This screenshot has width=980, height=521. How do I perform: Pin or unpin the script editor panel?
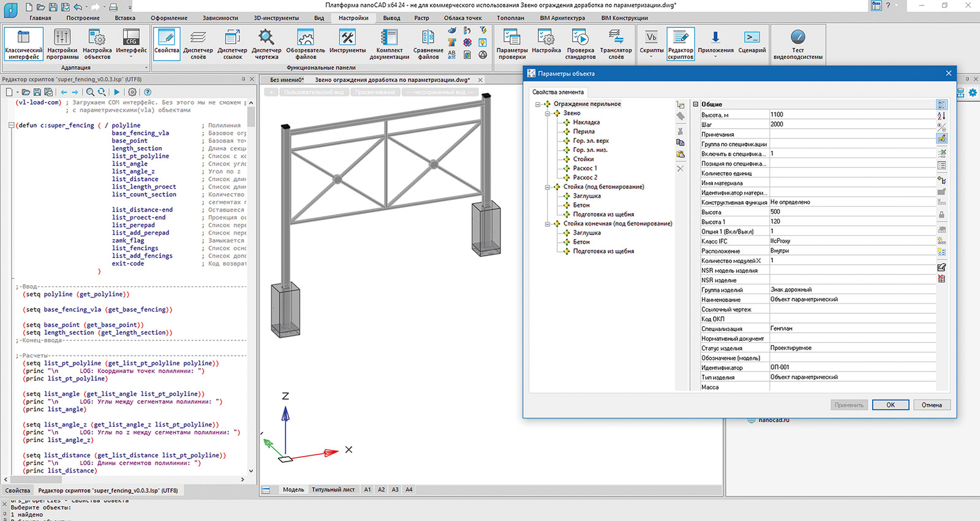[243, 79]
